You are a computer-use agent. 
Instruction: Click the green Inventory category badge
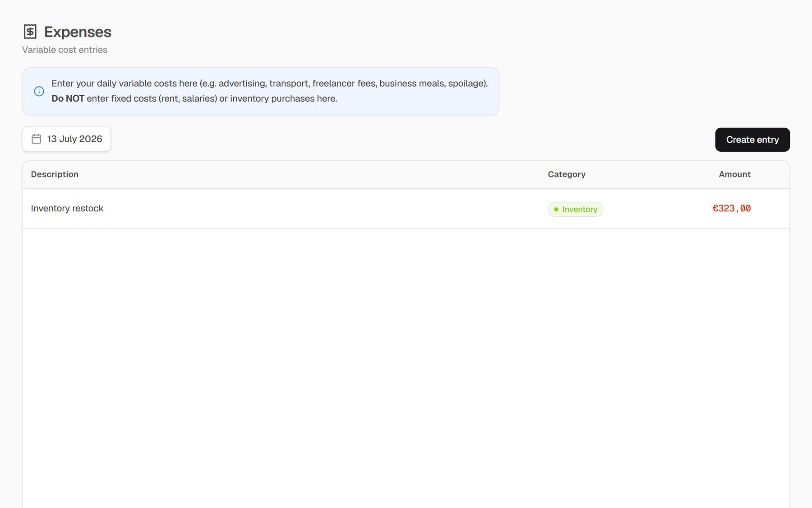tap(576, 210)
